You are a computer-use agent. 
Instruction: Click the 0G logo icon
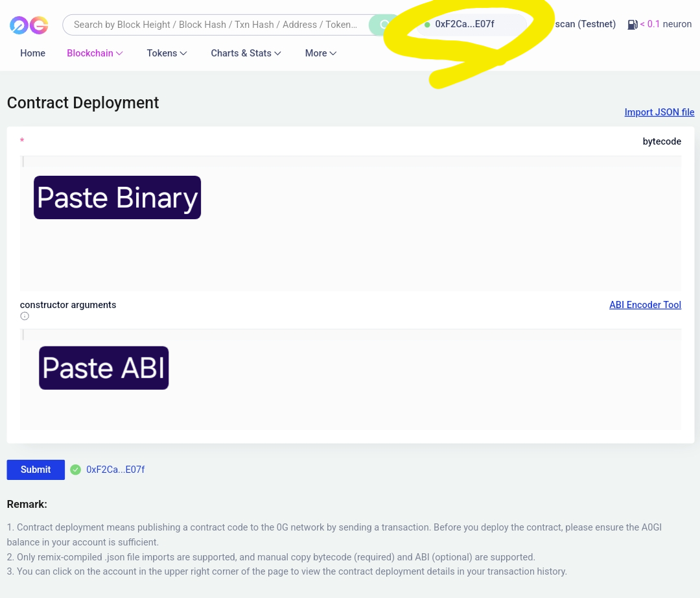29,25
